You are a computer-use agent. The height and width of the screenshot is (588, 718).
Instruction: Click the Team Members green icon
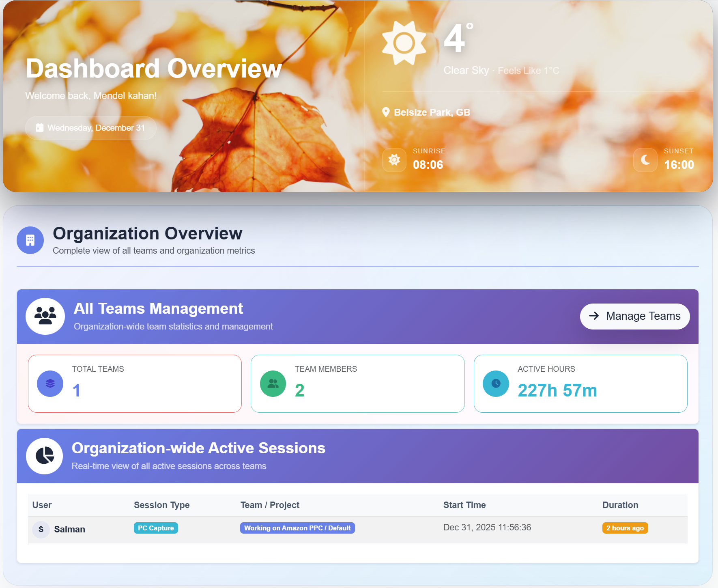pos(273,383)
